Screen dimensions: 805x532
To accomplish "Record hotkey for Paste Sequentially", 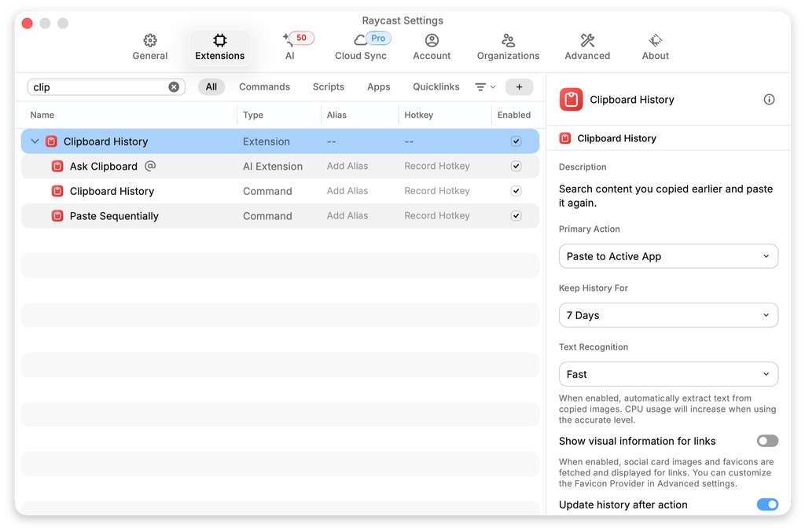I will [x=437, y=215].
